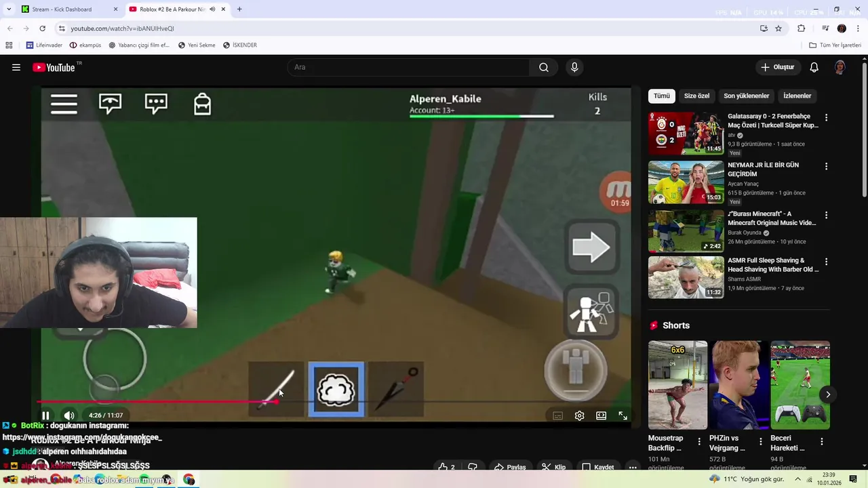
Task: Click the Kaydet save button
Action: [x=598, y=467]
